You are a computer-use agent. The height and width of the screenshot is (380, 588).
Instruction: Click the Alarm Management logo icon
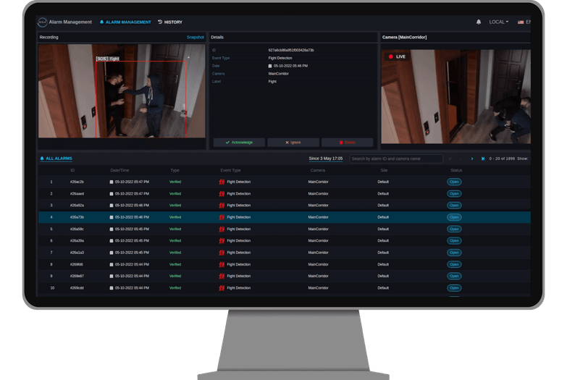pyautogui.click(x=43, y=22)
